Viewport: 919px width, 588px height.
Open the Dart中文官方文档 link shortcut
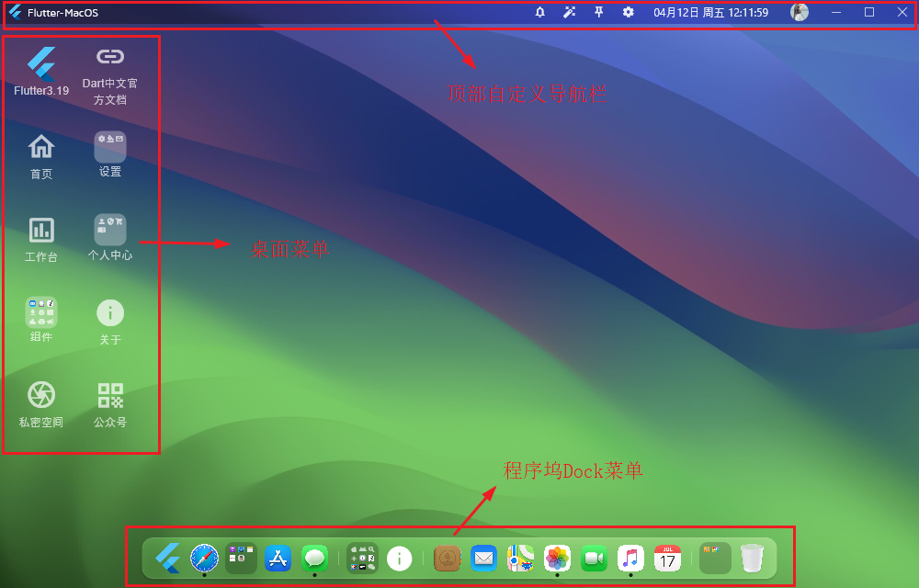click(x=110, y=77)
